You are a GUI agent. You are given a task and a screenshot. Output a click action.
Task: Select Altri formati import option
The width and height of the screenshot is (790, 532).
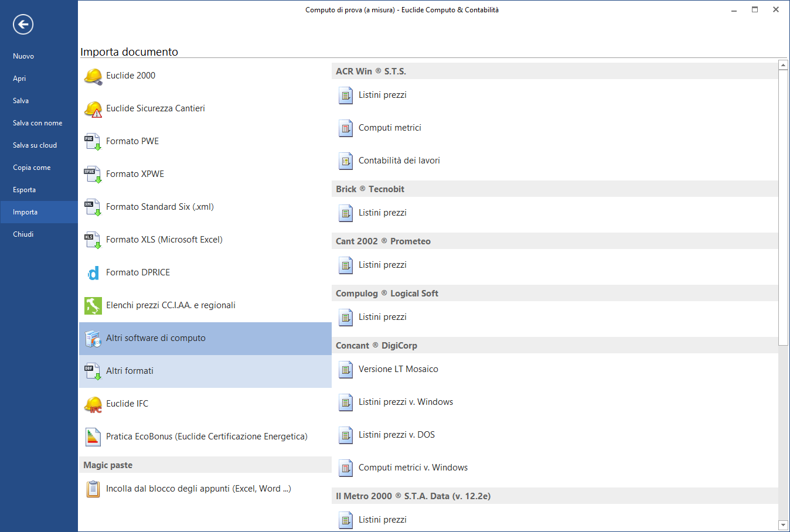pyautogui.click(x=130, y=371)
